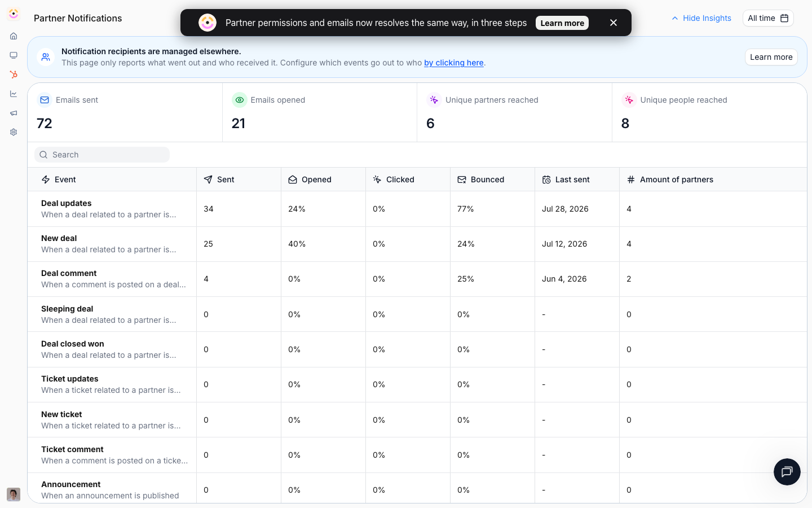Open the chat widget bubble
This screenshot has width=812, height=508.
point(787,472)
